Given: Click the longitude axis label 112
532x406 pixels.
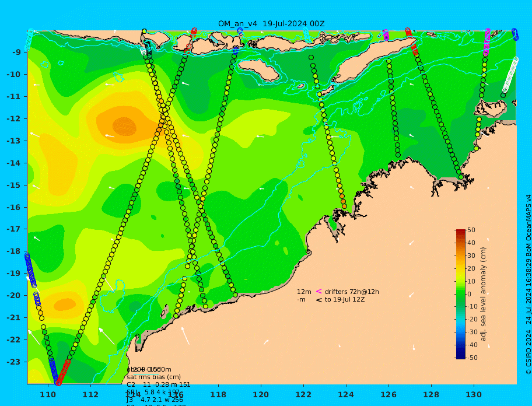Looking at the screenshot, I should coord(90,395).
